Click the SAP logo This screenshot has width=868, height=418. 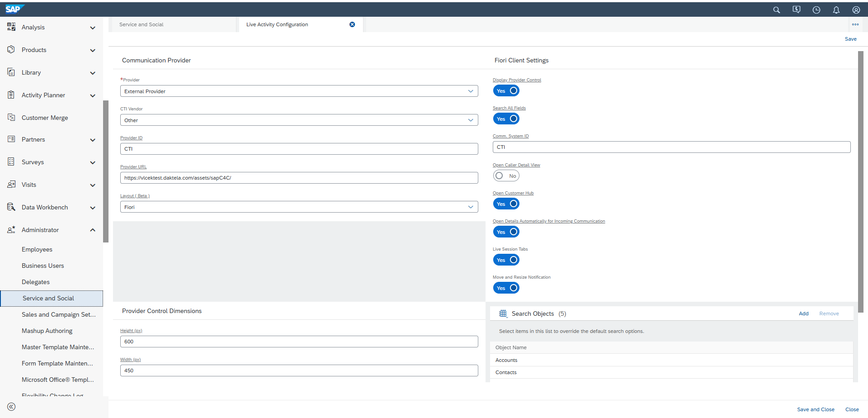(13, 9)
